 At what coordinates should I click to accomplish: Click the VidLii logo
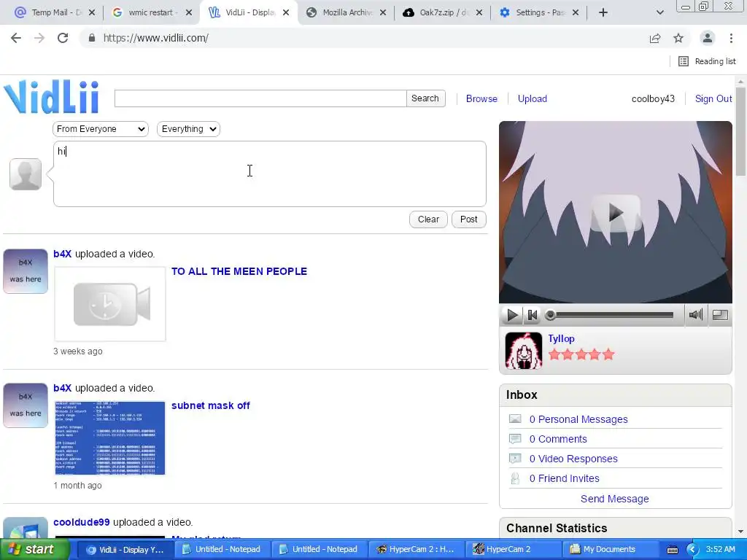52,97
